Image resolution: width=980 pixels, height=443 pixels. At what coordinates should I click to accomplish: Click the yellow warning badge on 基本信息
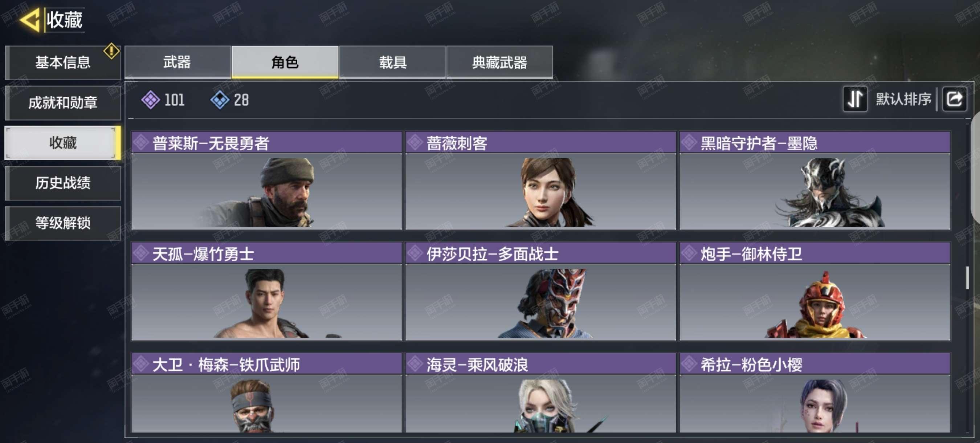click(x=111, y=51)
